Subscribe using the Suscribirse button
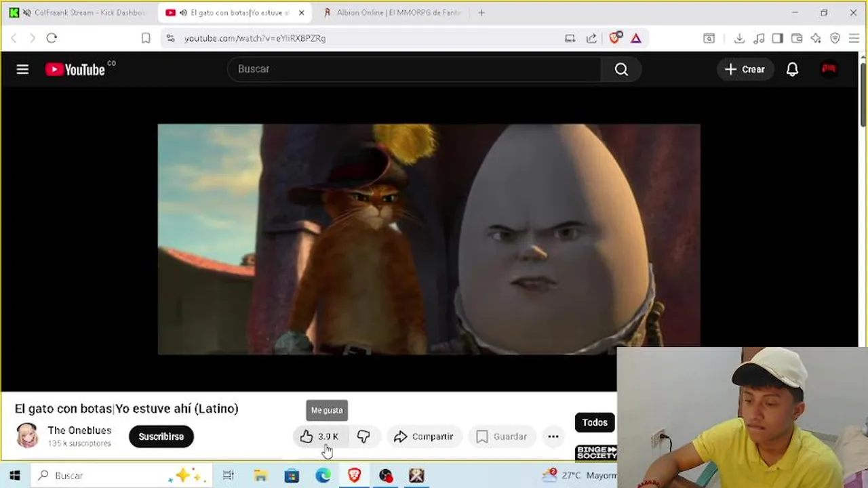The height and width of the screenshot is (488, 868). (x=161, y=436)
